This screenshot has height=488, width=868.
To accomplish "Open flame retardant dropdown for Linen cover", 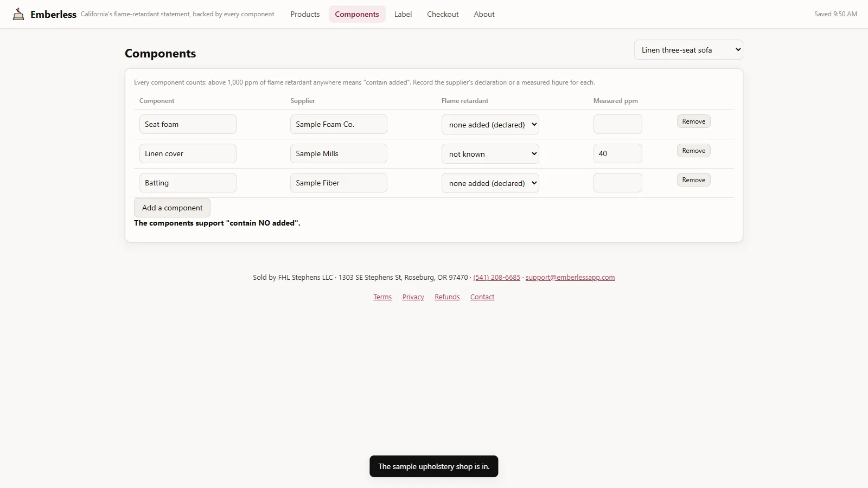I will point(490,153).
